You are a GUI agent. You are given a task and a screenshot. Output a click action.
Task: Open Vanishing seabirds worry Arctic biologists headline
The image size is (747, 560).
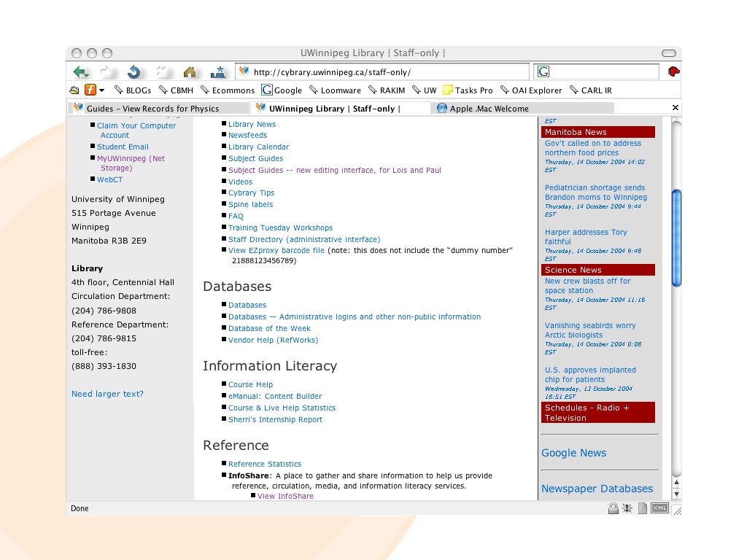point(589,330)
